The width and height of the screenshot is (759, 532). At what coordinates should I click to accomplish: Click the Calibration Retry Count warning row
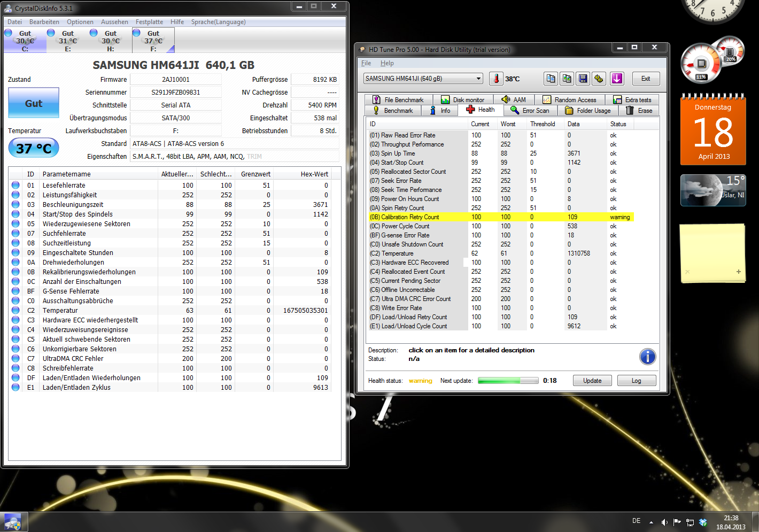pos(501,217)
